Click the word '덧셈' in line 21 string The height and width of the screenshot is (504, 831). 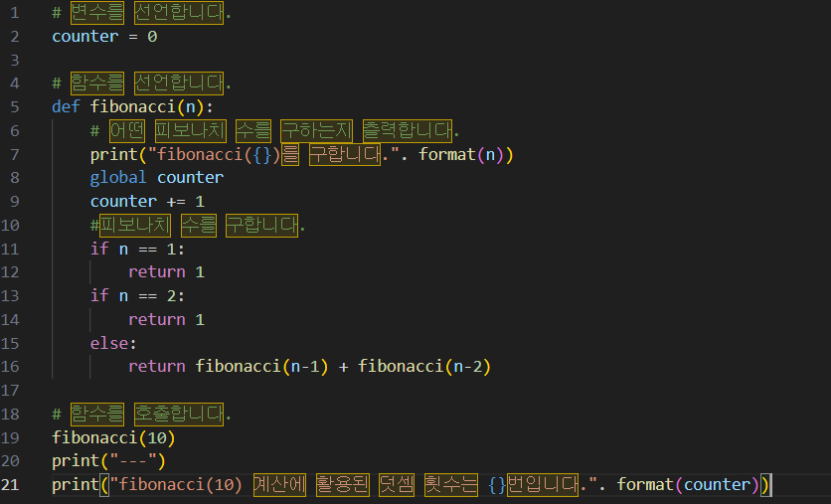point(397,485)
